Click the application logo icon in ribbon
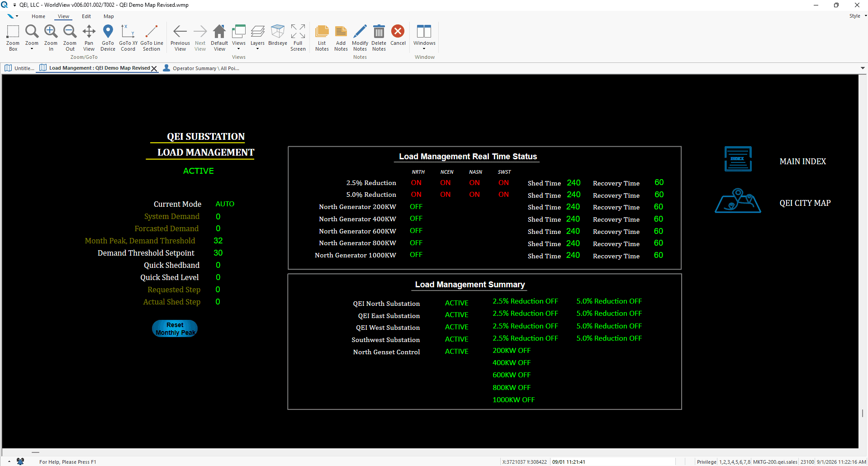Viewport: 868px width, 466px height. click(x=10, y=16)
